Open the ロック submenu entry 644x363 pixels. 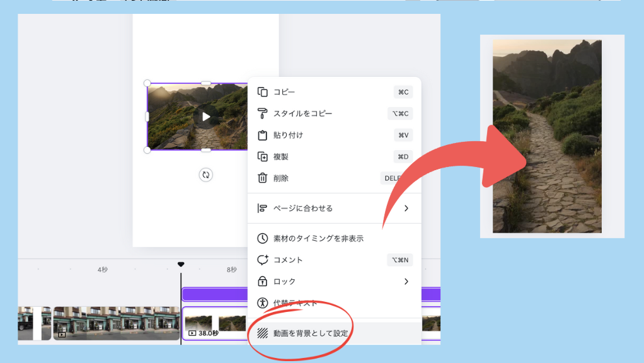[335, 281]
